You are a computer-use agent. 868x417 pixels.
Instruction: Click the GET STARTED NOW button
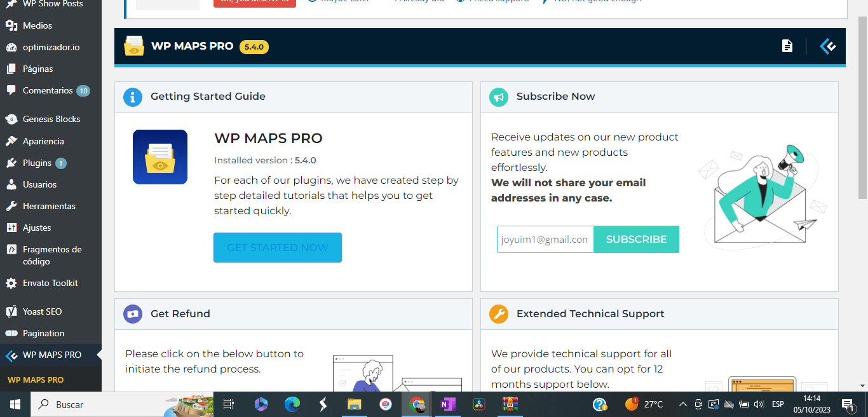pyautogui.click(x=278, y=247)
